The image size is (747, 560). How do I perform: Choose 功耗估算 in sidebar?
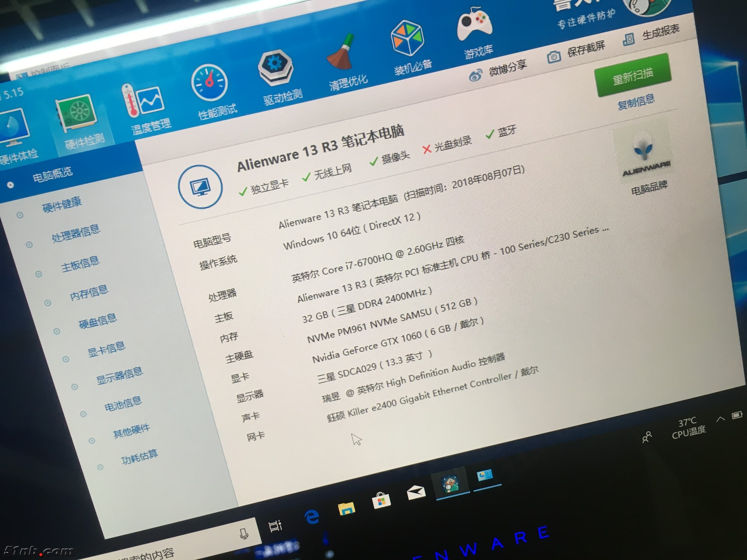click(139, 456)
